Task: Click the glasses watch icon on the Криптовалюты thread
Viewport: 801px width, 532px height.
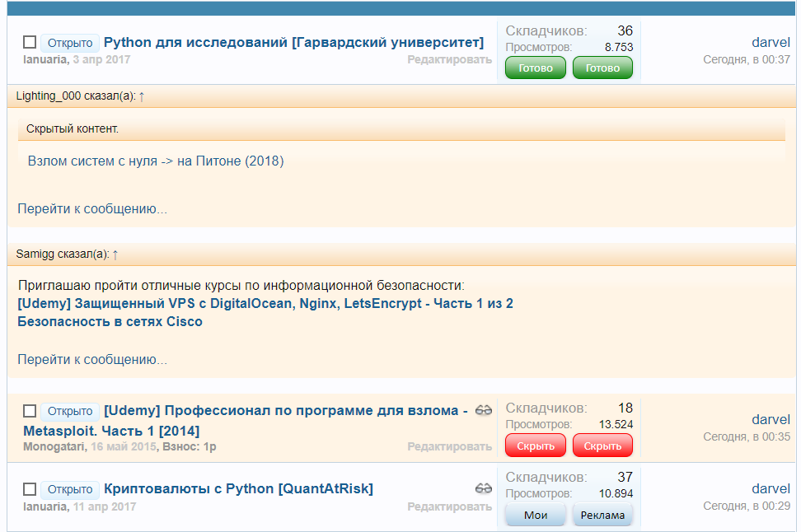Action: coord(483,488)
